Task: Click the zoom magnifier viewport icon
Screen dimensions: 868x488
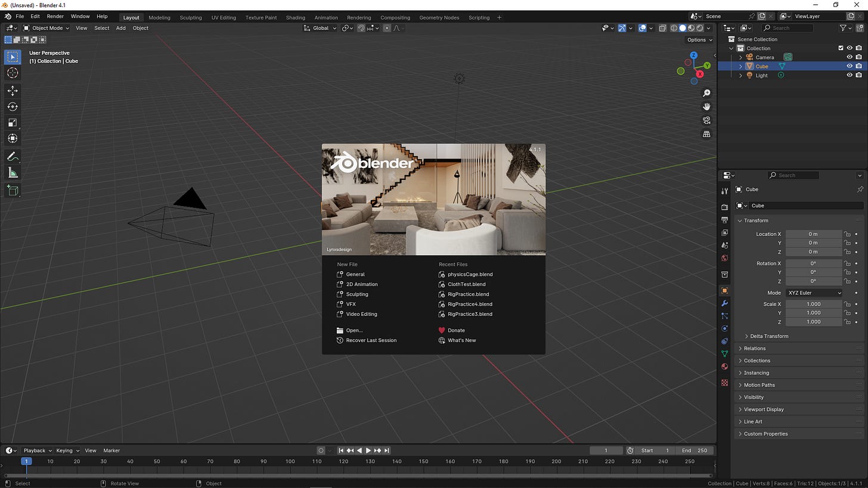Action: click(x=706, y=93)
